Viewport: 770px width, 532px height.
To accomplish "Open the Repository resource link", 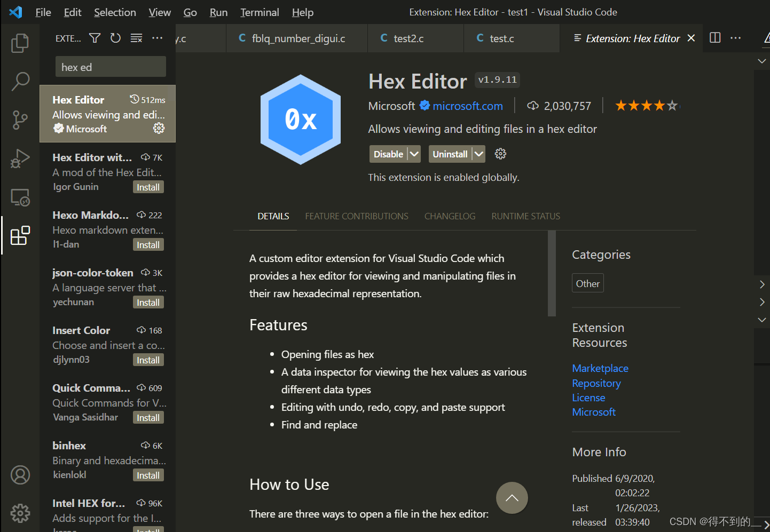I will tap(596, 383).
